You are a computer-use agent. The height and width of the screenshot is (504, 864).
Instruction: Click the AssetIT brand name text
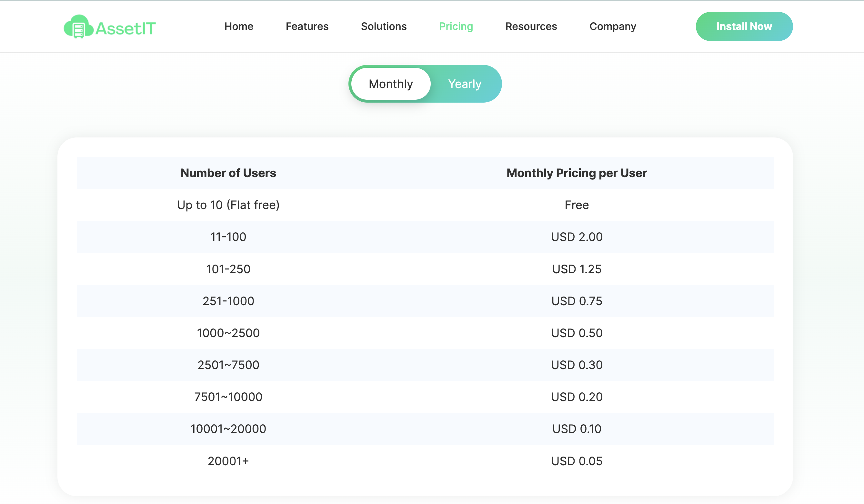tap(126, 28)
